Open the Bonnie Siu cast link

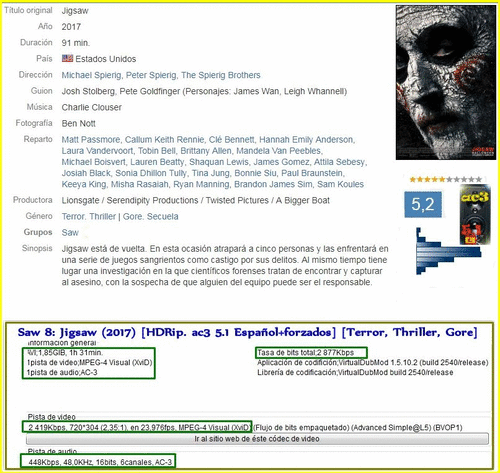[255, 173]
